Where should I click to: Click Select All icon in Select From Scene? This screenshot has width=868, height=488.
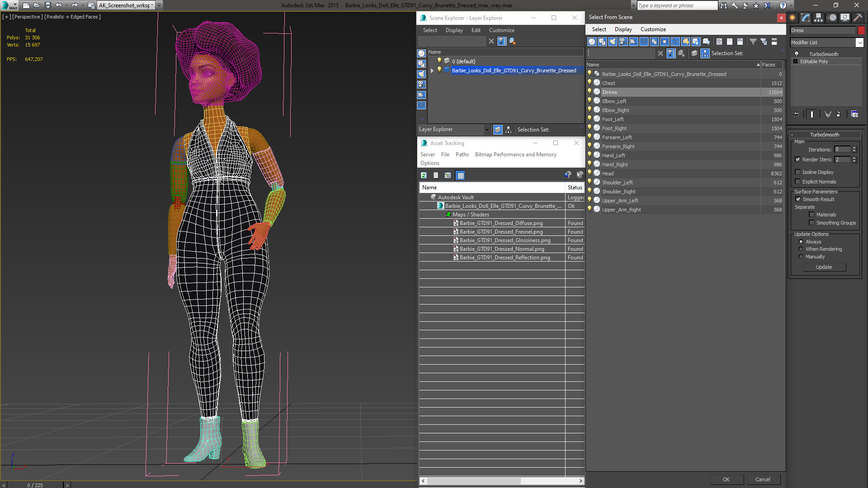[719, 42]
